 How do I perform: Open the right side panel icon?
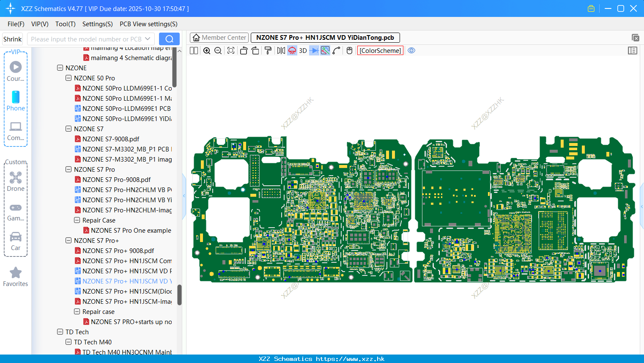point(633,50)
